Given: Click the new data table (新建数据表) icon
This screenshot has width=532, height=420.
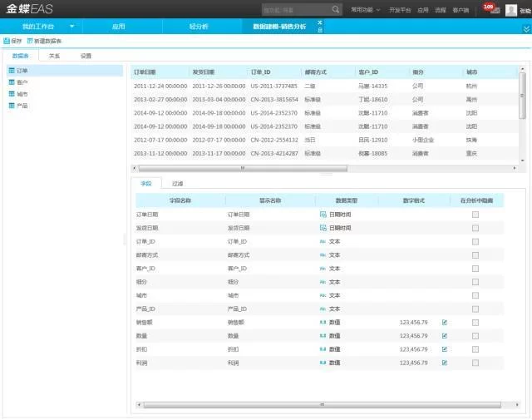Looking at the screenshot, I should (30, 41).
